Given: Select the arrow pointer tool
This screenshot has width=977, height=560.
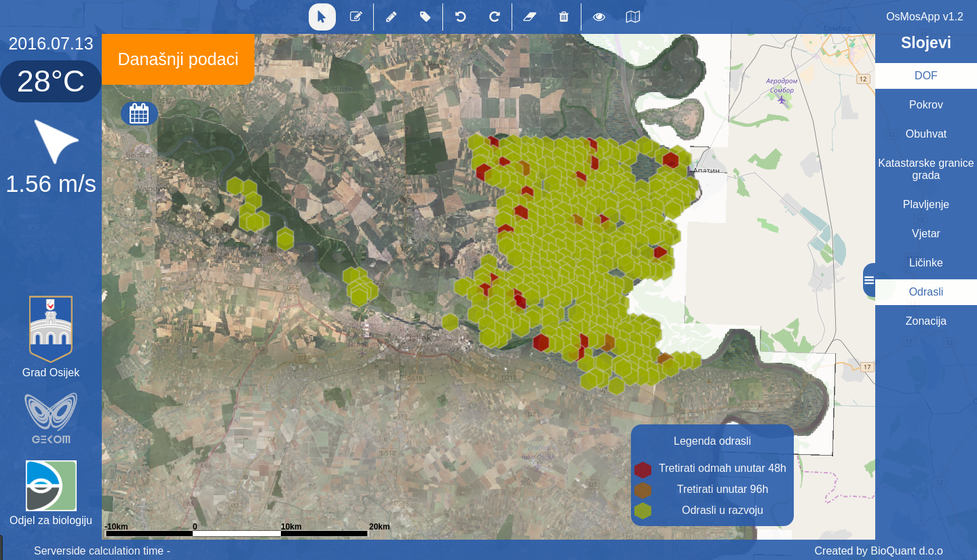Looking at the screenshot, I should [322, 17].
